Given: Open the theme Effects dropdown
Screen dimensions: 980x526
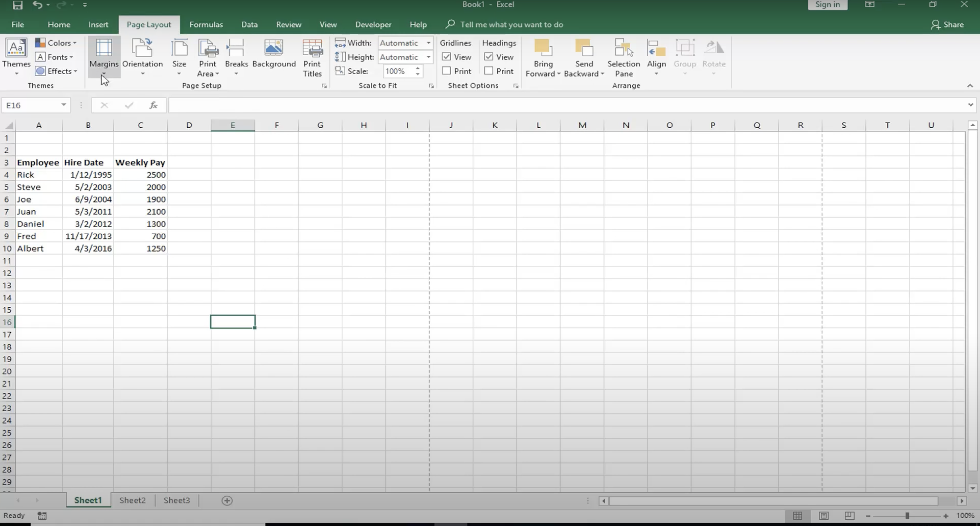Looking at the screenshot, I should click(x=56, y=71).
